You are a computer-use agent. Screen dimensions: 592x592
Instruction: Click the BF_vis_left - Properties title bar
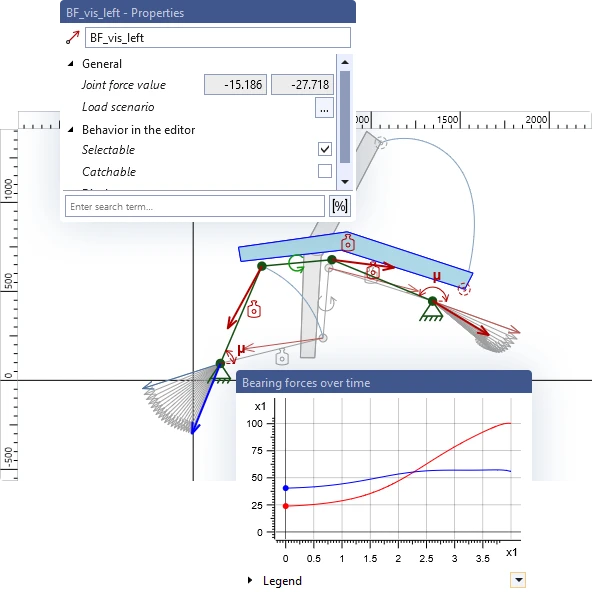tap(208, 12)
